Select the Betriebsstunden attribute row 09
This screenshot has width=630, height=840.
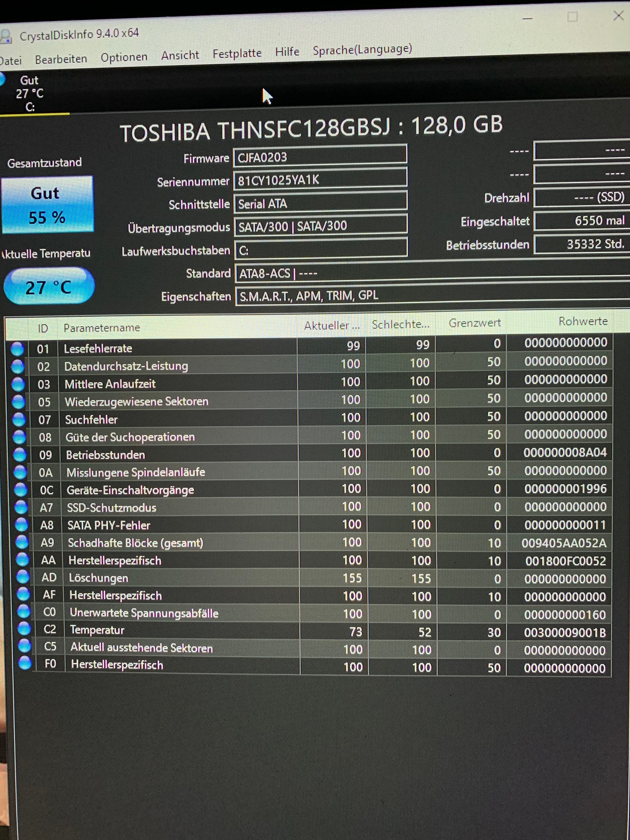(x=106, y=455)
